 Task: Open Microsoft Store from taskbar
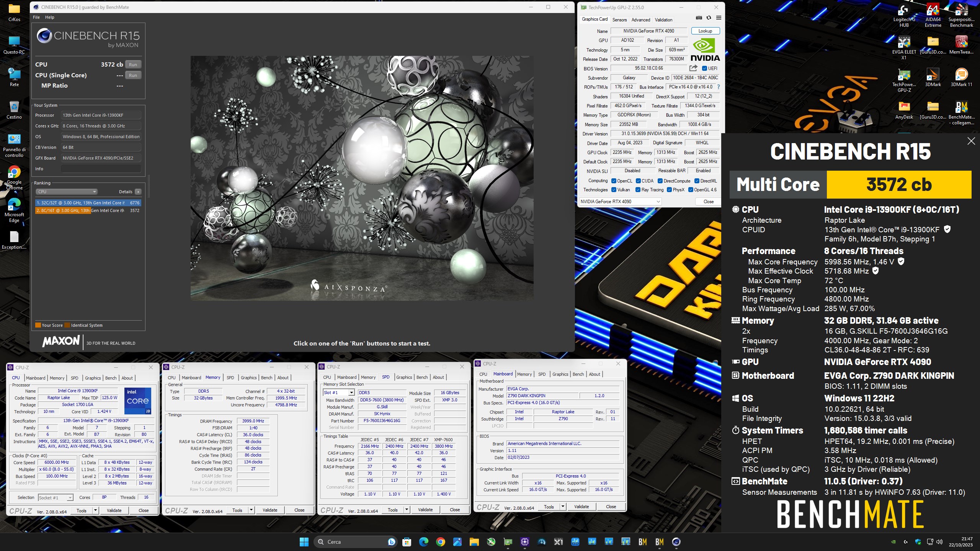click(407, 541)
